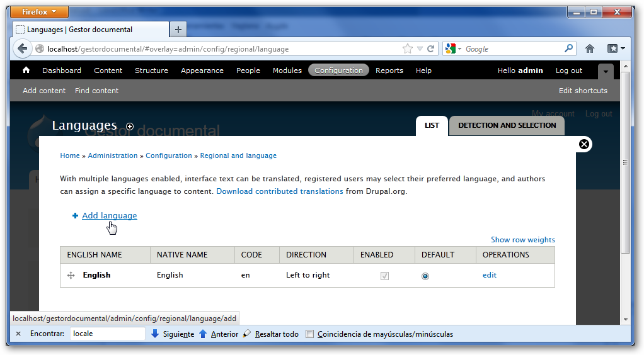
Task: Switch to Detection and Selection tab
Action: [x=507, y=125]
